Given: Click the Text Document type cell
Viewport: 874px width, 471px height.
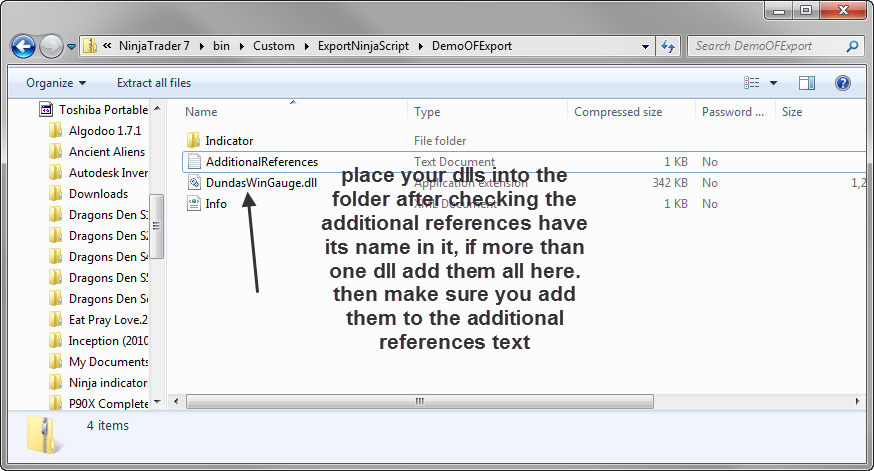Looking at the screenshot, I should pos(454,162).
